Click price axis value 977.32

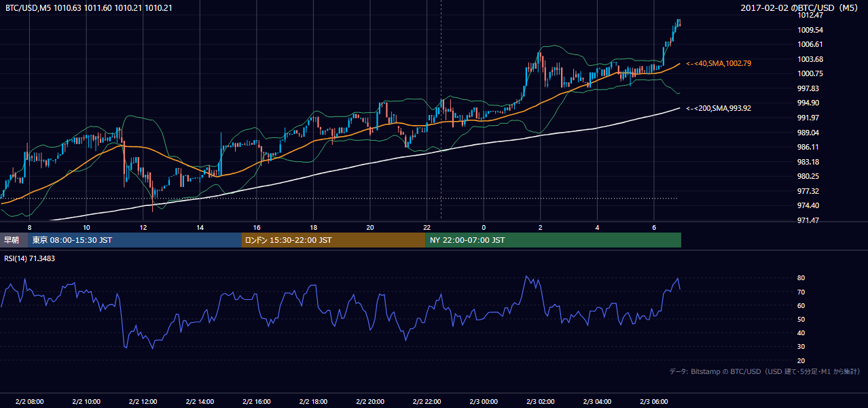pos(809,191)
